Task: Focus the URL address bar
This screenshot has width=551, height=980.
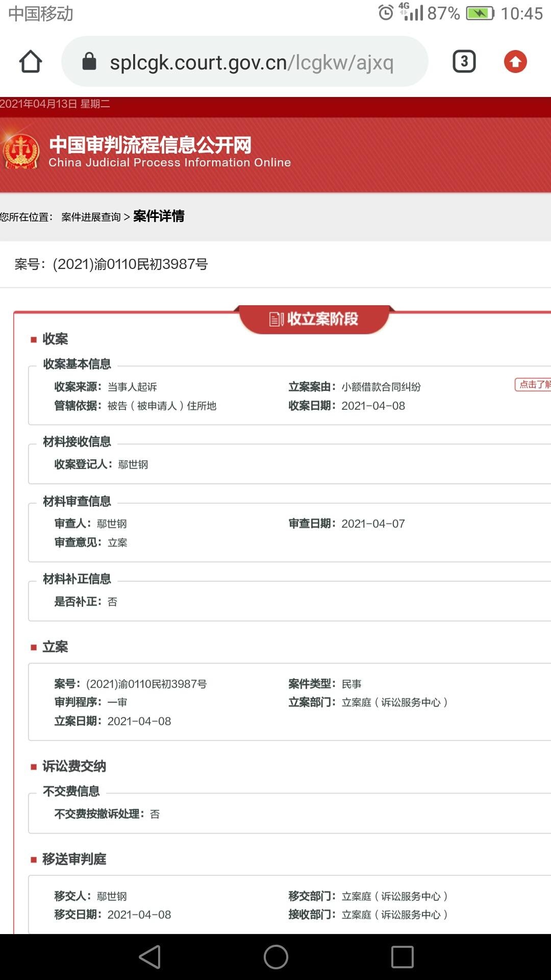Action: [x=251, y=62]
